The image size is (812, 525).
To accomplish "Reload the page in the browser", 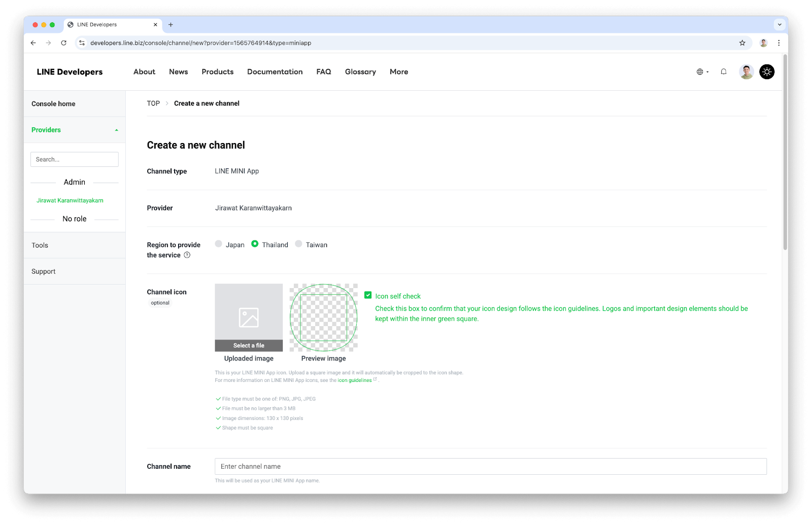I will [63, 43].
